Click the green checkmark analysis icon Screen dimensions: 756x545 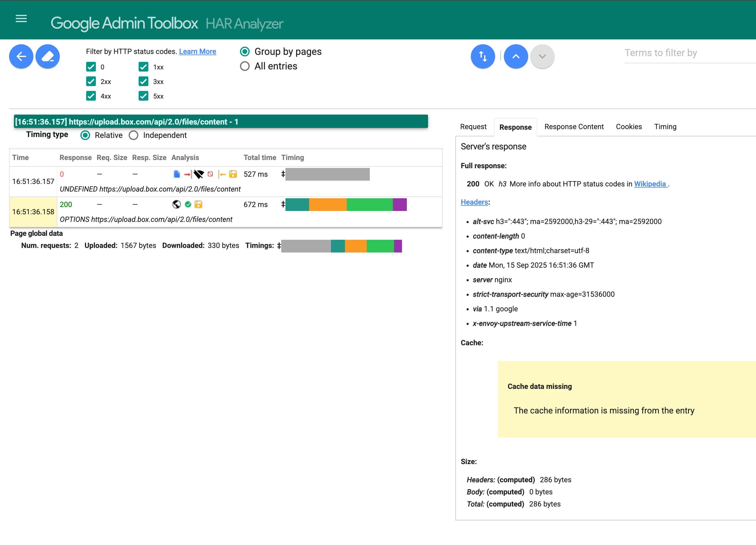188,204
